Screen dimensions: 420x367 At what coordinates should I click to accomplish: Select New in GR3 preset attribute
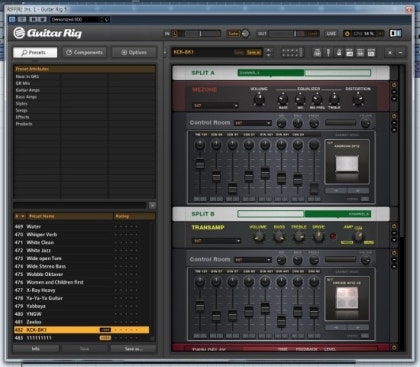(x=27, y=76)
